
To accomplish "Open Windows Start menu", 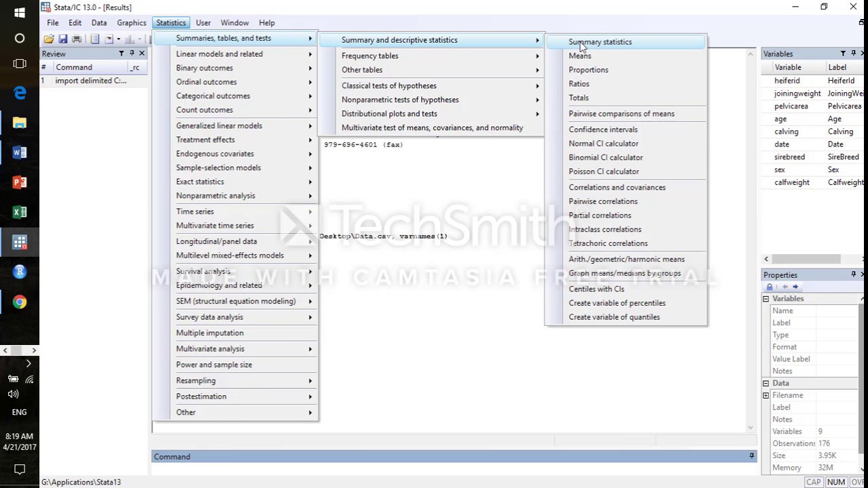I will pyautogui.click(x=20, y=12).
